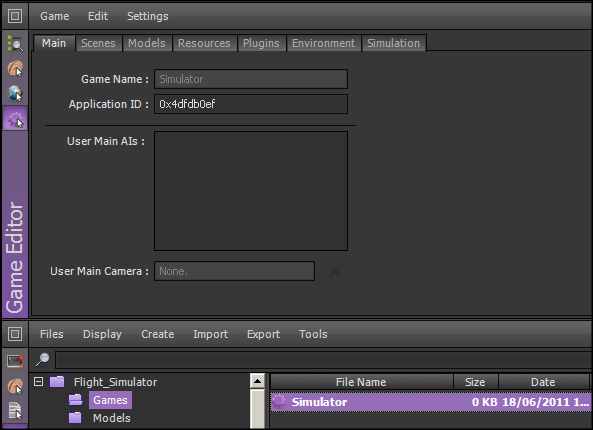593x430 pixels.
Task: Click the data explorer search field
Action: coord(324,360)
